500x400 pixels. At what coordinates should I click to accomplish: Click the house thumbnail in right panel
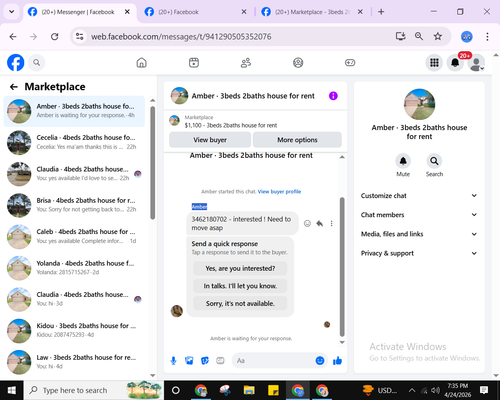(419, 104)
